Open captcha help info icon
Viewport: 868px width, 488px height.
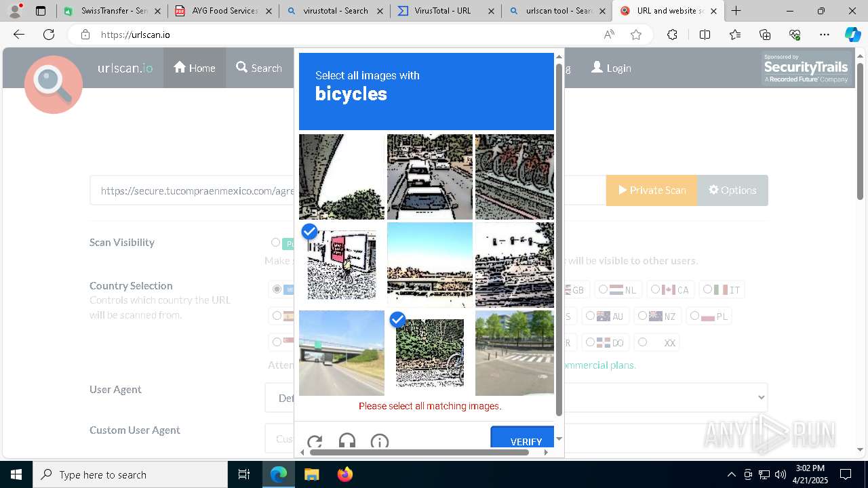(380, 442)
